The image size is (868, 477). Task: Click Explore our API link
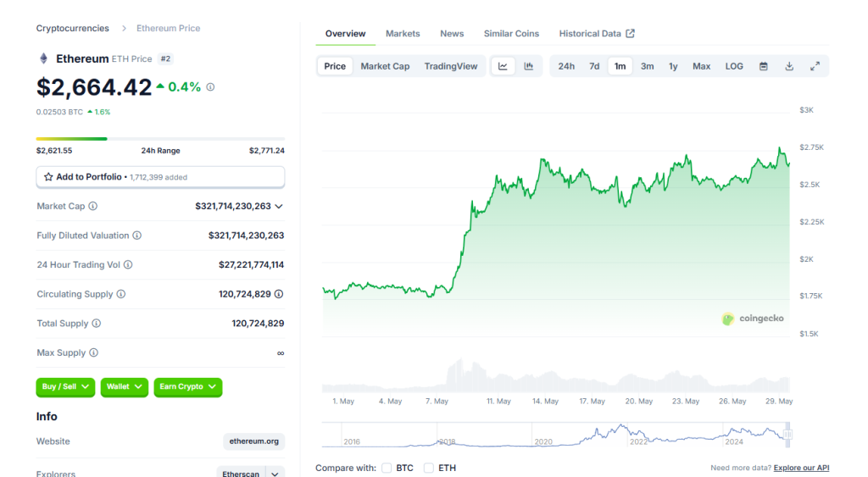pyautogui.click(x=801, y=469)
